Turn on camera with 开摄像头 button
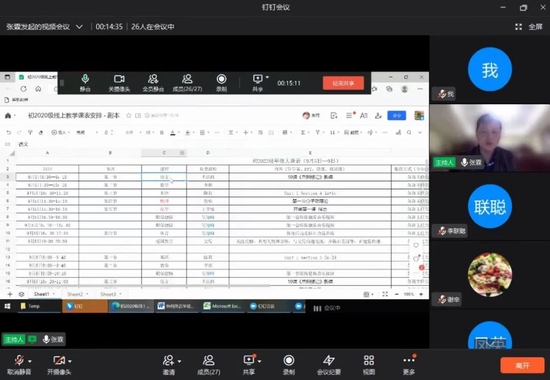This screenshot has height=380, width=550. pos(59,365)
